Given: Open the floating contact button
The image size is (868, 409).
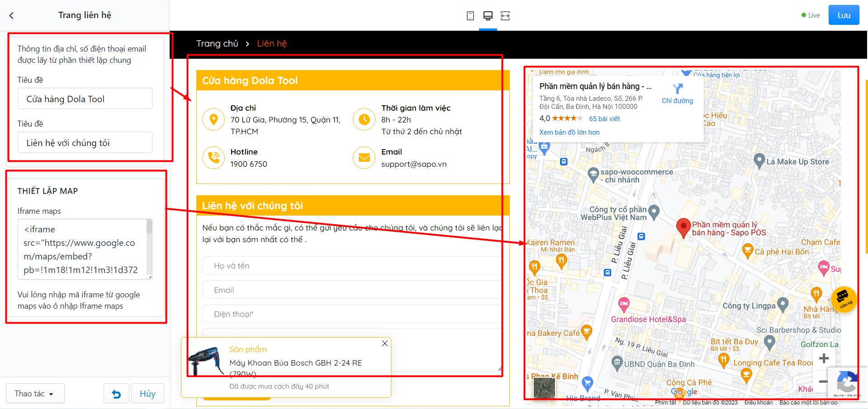Looking at the screenshot, I should 844,299.
